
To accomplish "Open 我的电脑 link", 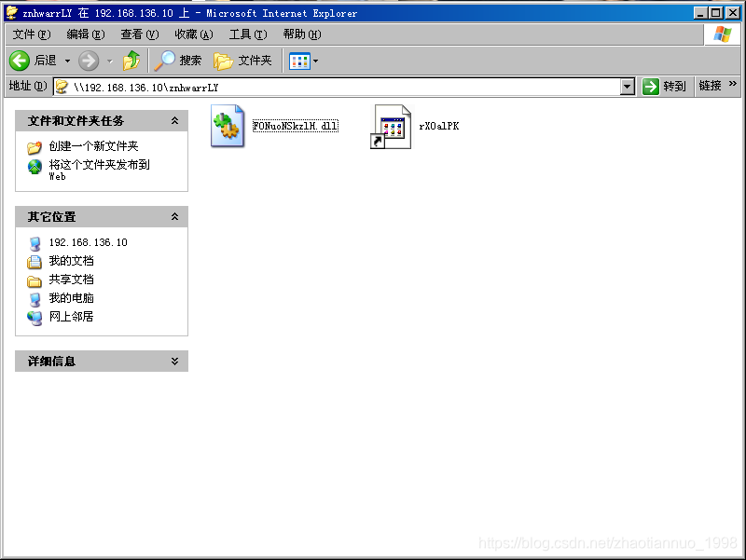I will click(72, 298).
